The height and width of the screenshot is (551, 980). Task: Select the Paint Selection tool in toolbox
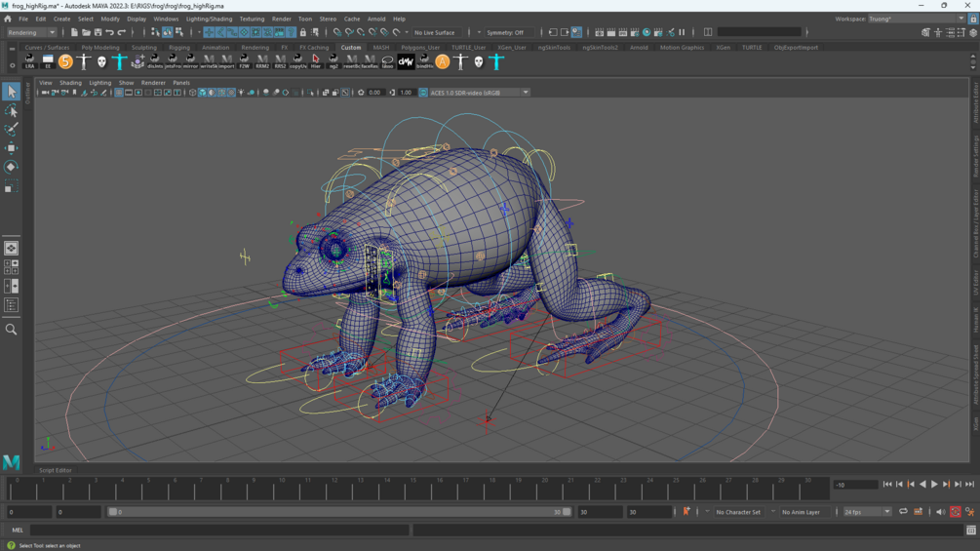[11, 130]
